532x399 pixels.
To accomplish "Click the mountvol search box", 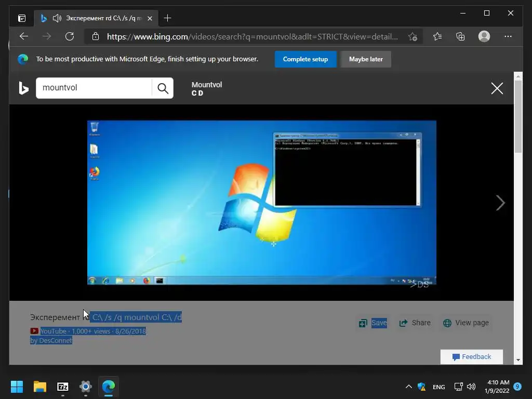I will tap(94, 88).
